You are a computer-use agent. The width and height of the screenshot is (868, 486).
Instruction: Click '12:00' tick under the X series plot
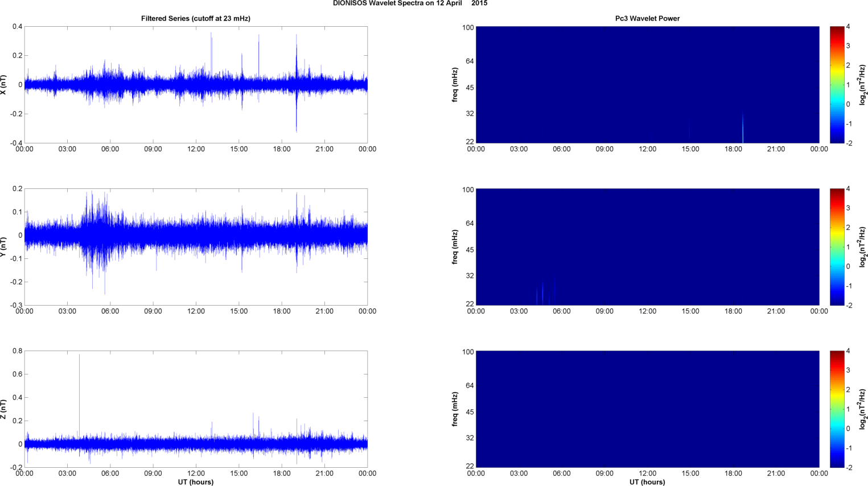pyautogui.click(x=196, y=149)
